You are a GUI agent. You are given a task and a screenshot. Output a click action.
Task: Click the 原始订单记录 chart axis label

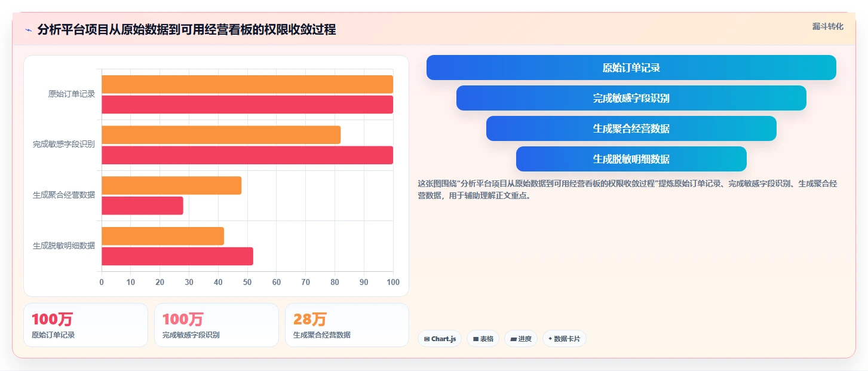coord(72,94)
